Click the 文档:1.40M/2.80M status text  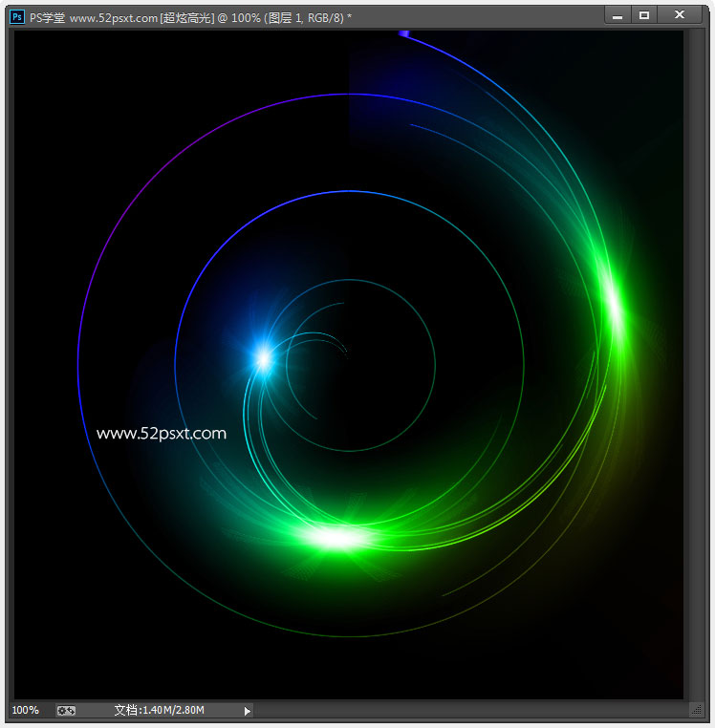point(160,710)
